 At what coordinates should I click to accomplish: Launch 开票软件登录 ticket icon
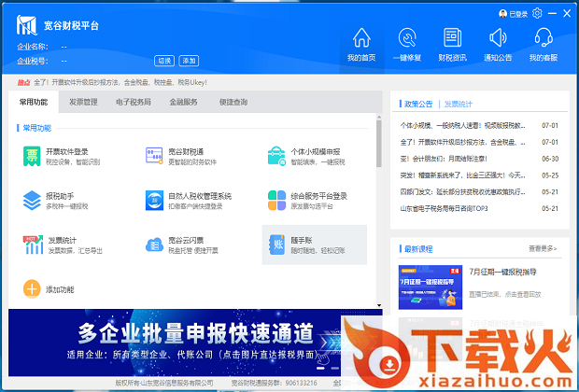[32, 156]
